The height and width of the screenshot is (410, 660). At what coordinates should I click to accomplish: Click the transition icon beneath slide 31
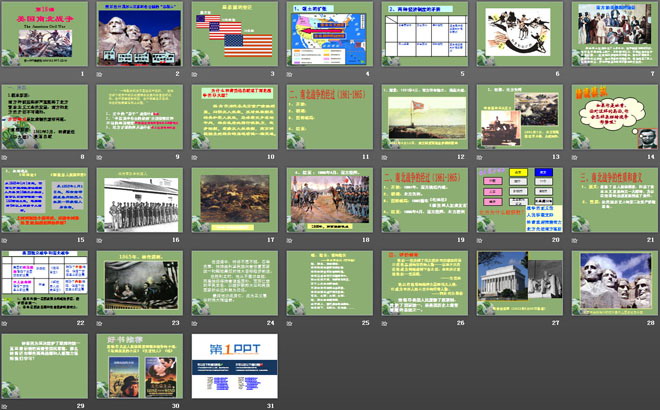tap(195, 405)
